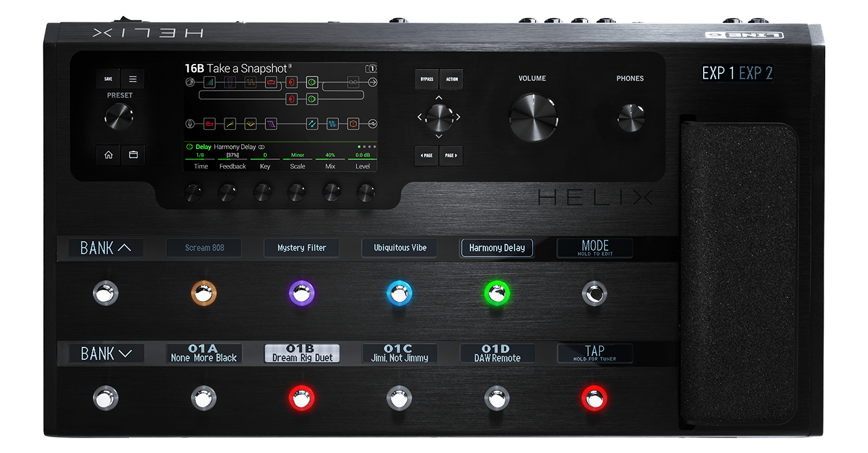This screenshot has height=453, width=868.
Task: Tap the BYPASS button
Action: point(427,79)
